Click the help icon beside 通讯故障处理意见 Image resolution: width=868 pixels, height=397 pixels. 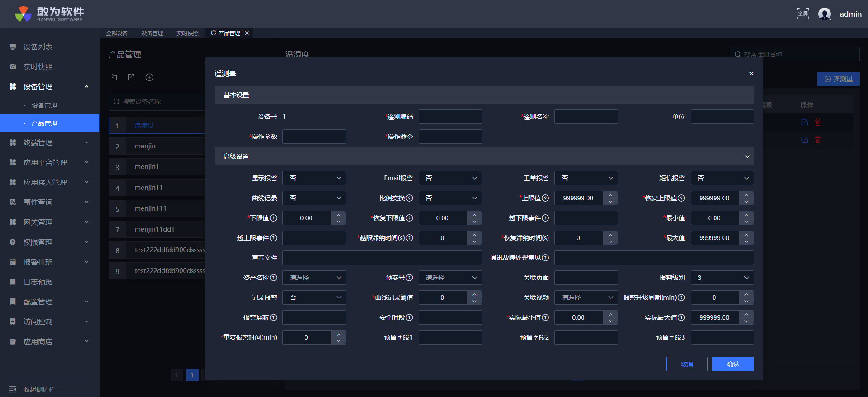click(545, 258)
